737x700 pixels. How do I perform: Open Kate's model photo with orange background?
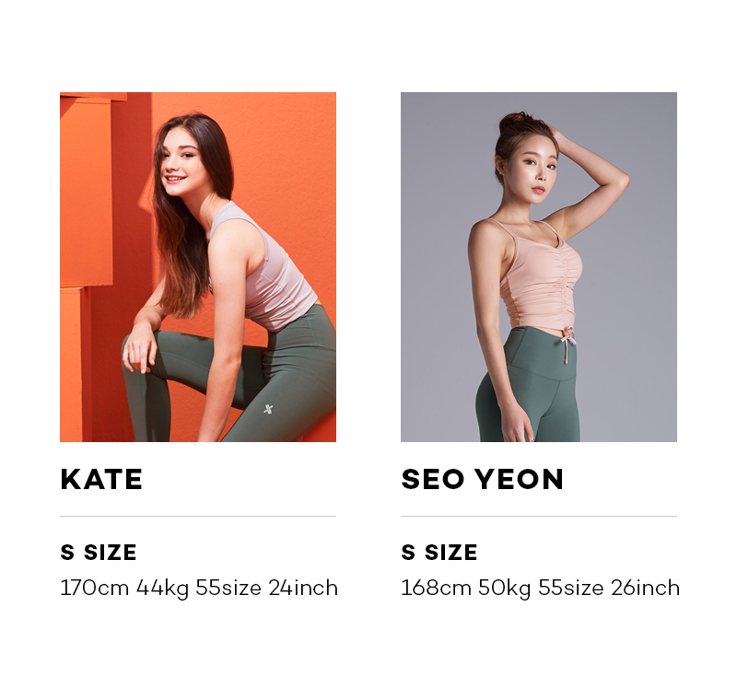point(198,267)
